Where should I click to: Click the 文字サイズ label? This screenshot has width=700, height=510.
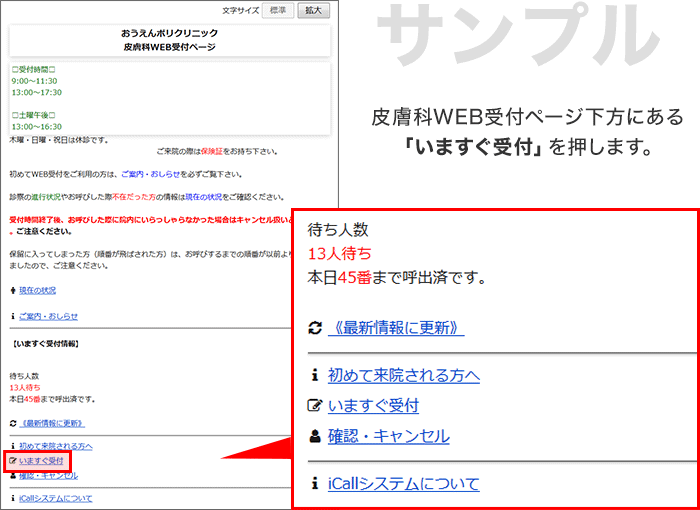[241, 11]
